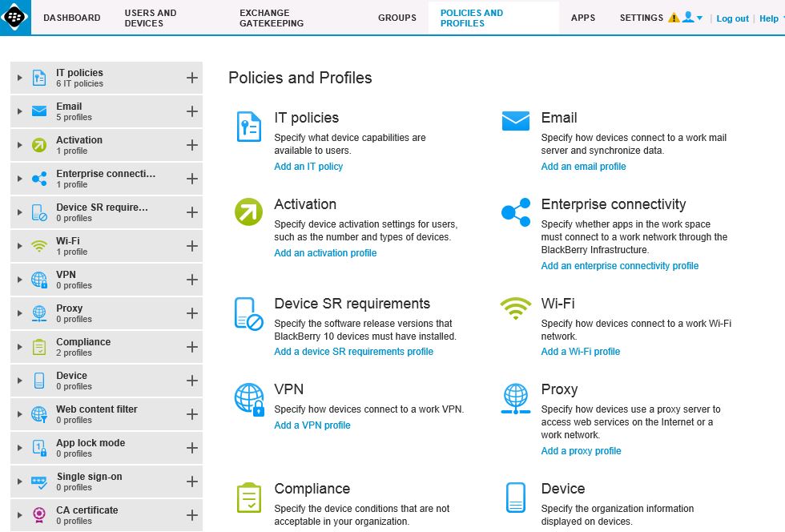
Task: Click the large Compliance icon in main panel
Action: coord(249,498)
